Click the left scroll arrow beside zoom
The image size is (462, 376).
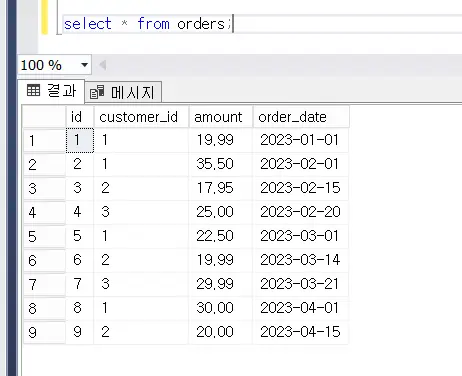(103, 65)
